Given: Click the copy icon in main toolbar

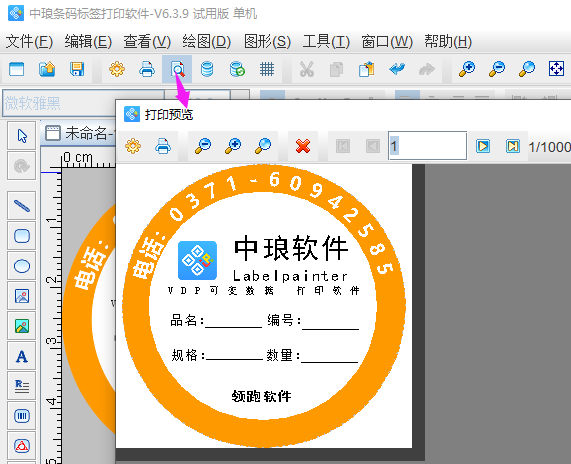Looking at the screenshot, I should click(x=336, y=69).
